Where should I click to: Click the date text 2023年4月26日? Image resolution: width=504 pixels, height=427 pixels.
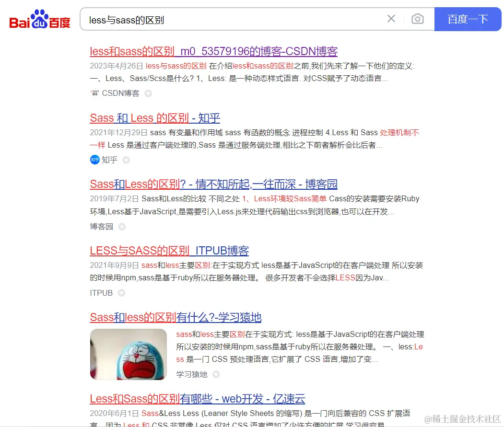pyautogui.click(x=117, y=66)
